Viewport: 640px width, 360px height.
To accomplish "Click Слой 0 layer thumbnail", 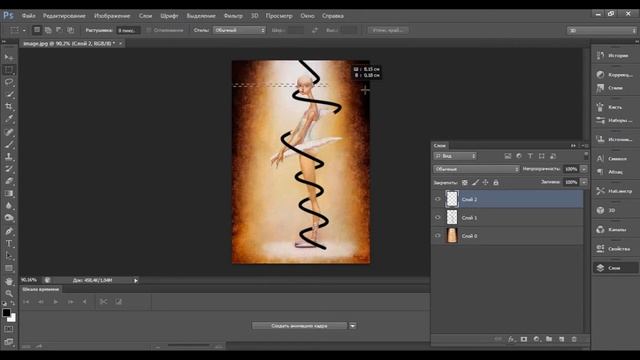I will (452, 236).
